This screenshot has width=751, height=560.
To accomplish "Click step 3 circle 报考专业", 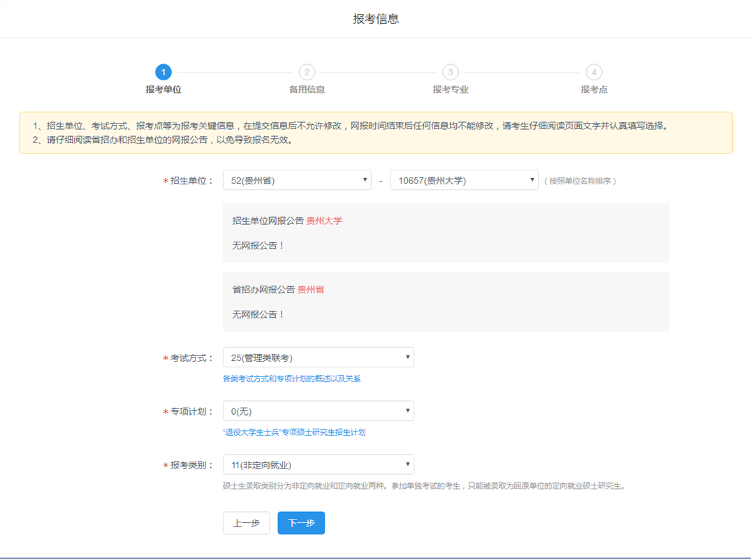I will pos(451,72).
